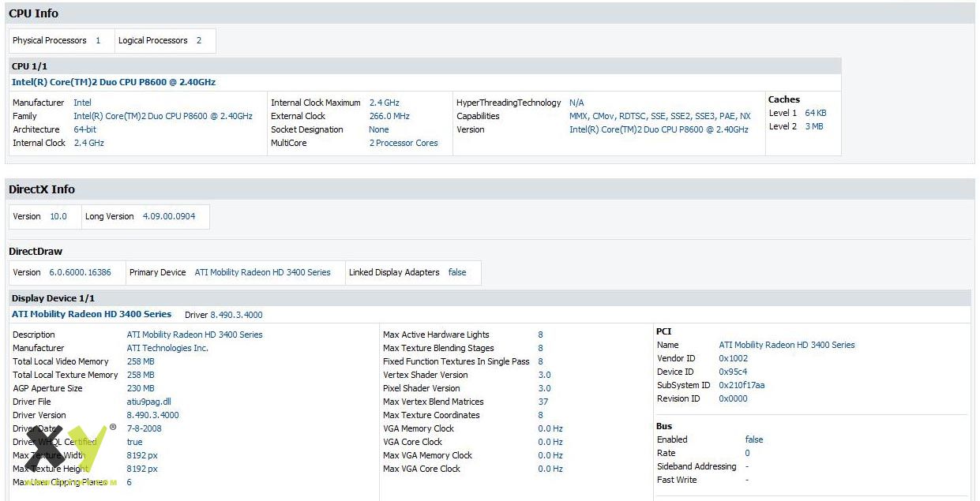Select the PCI Name value
This screenshot has height=501, width=980.
[x=787, y=345]
